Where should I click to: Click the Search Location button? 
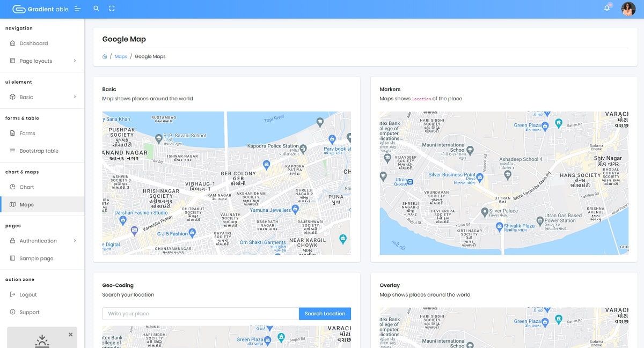325,314
